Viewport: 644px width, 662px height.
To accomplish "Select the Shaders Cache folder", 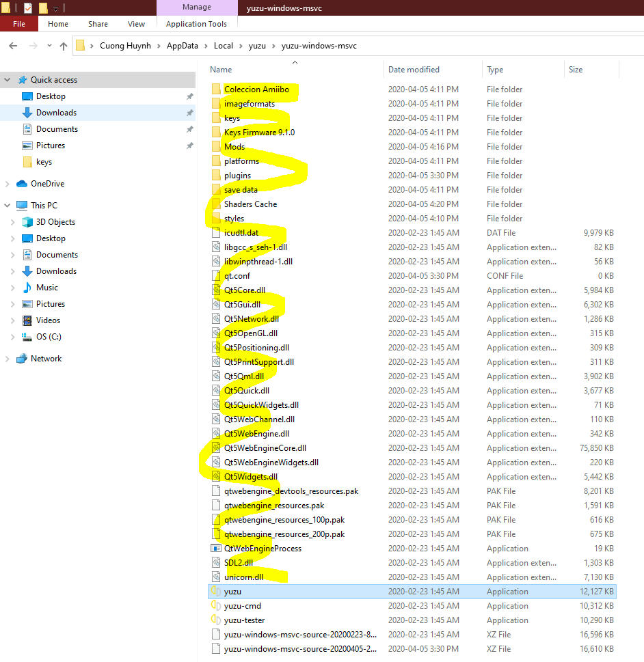I will [250, 204].
